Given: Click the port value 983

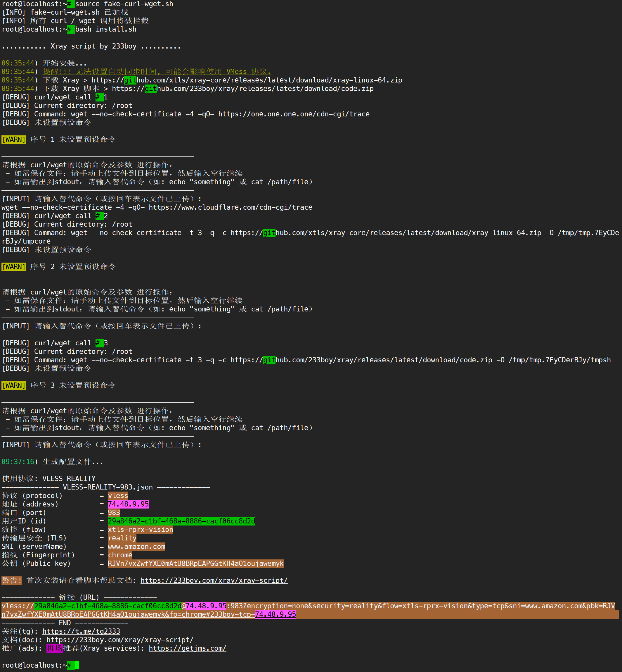Looking at the screenshot, I should (x=114, y=513).
